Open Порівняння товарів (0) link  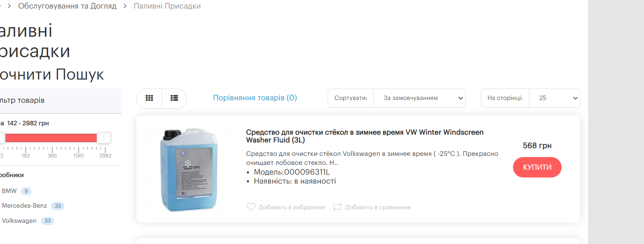point(255,98)
